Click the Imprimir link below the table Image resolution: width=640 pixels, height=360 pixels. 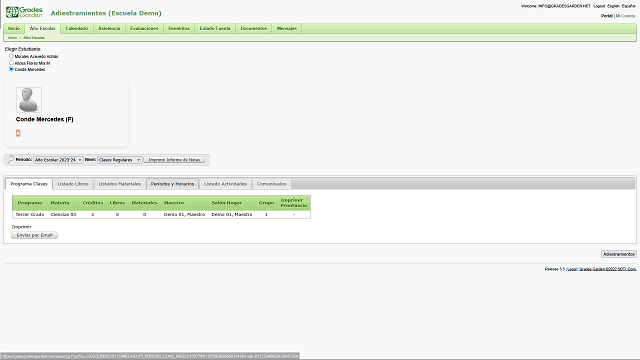click(21, 227)
